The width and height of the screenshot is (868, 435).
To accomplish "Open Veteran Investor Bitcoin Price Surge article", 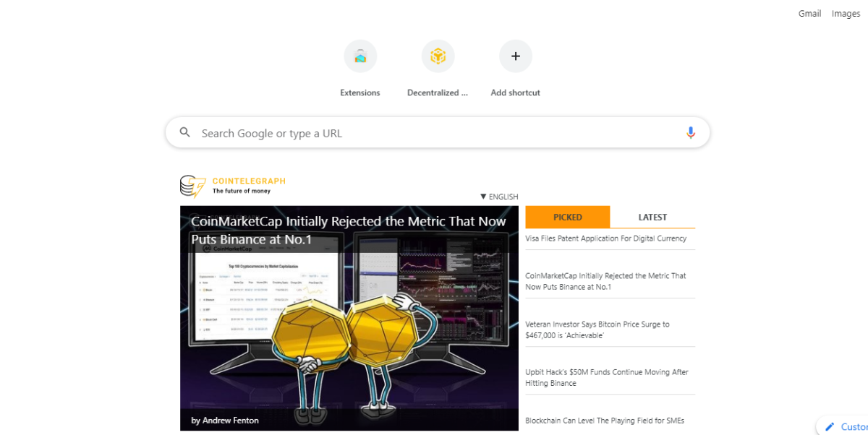I will click(597, 330).
